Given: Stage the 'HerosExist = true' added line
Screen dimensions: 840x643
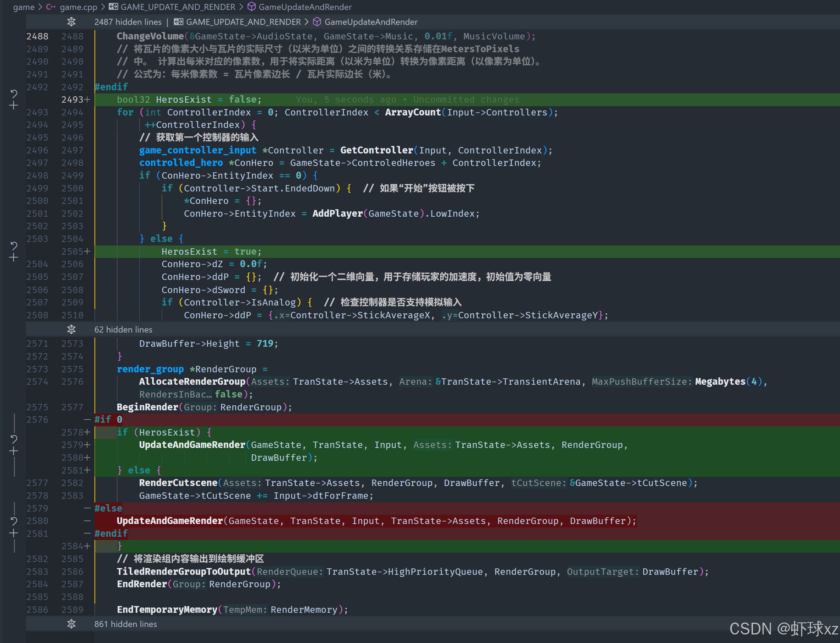Looking at the screenshot, I should tap(14, 258).
